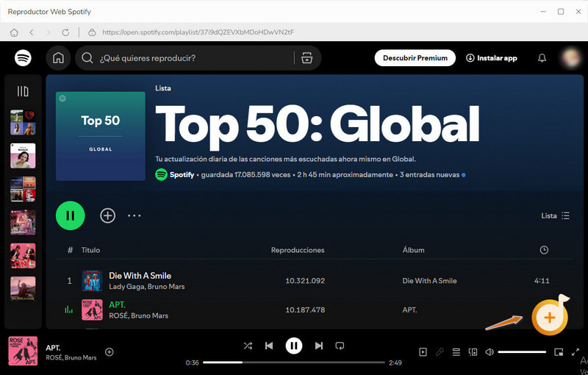Image resolution: width=588 pixels, height=375 pixels.
Task: Go back with the browser back arrow
Action: click(32, 32)
